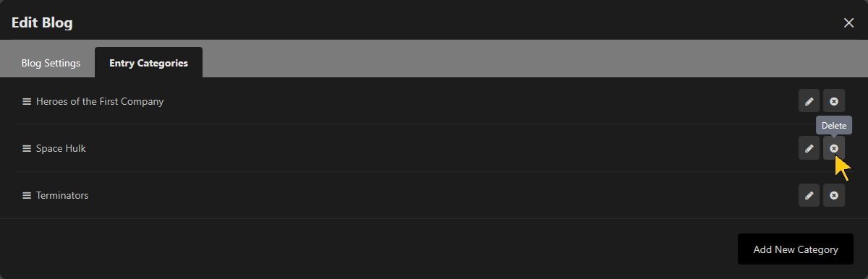The image size is (868, 279).
Task: Close the Edit Blog dialog
Action: 849,22
